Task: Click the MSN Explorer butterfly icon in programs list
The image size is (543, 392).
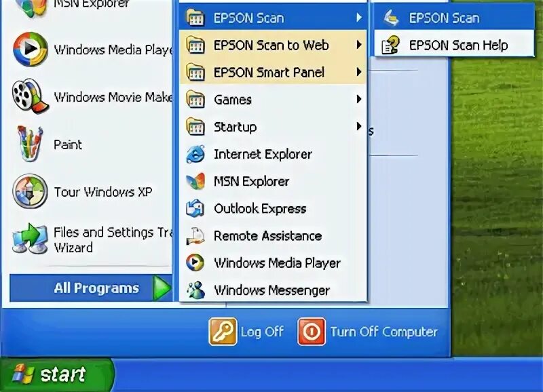Action: [x=195, y=181]
